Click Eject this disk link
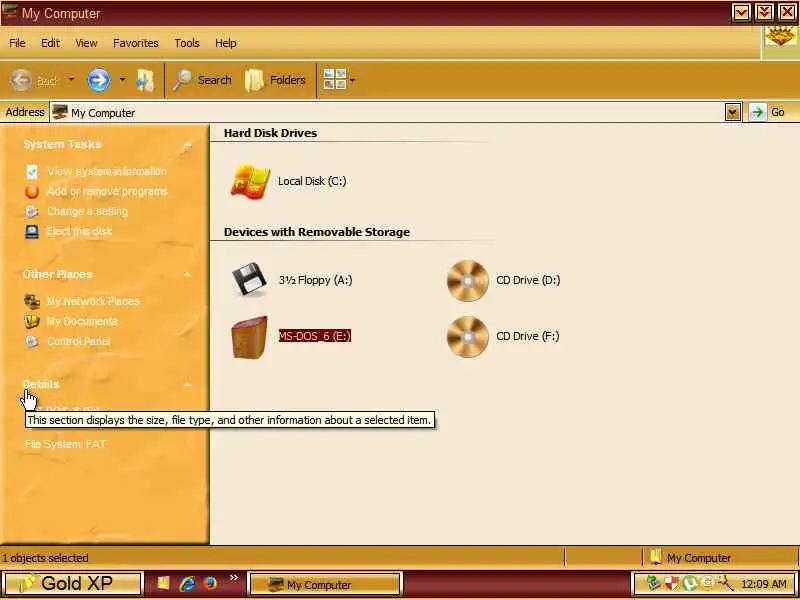The image size is (800, 600). [79, 232]
